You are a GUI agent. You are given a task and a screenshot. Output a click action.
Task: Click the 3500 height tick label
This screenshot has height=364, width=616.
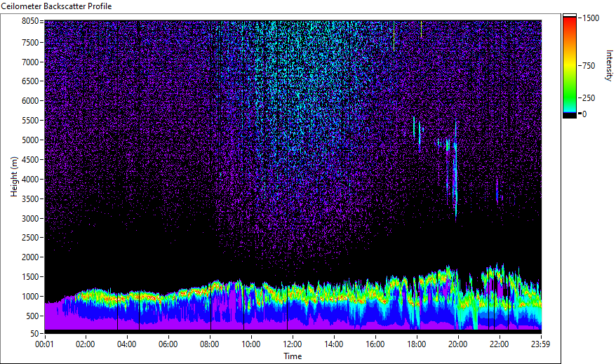coord(30,199)
